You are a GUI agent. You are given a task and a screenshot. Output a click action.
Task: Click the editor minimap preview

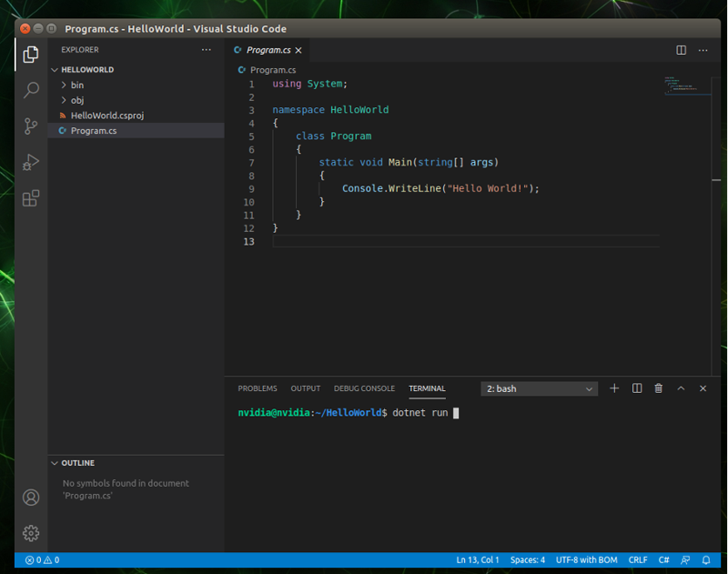[x=686, y=86]
